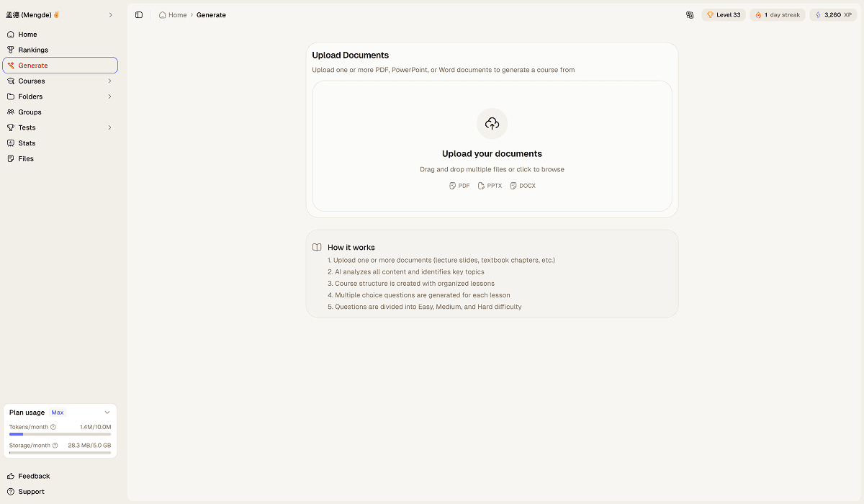
Task: Collapse the Plan usage panel
Action: (108, 412)
